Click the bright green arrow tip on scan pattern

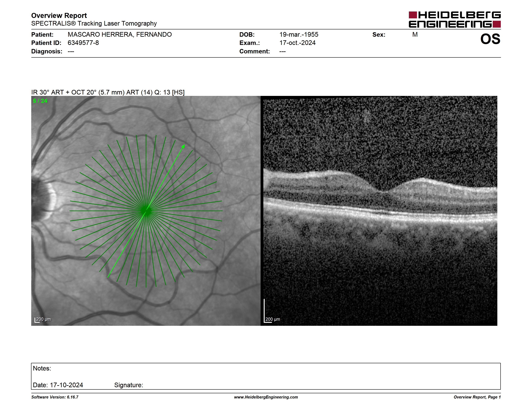click(183, 146)
